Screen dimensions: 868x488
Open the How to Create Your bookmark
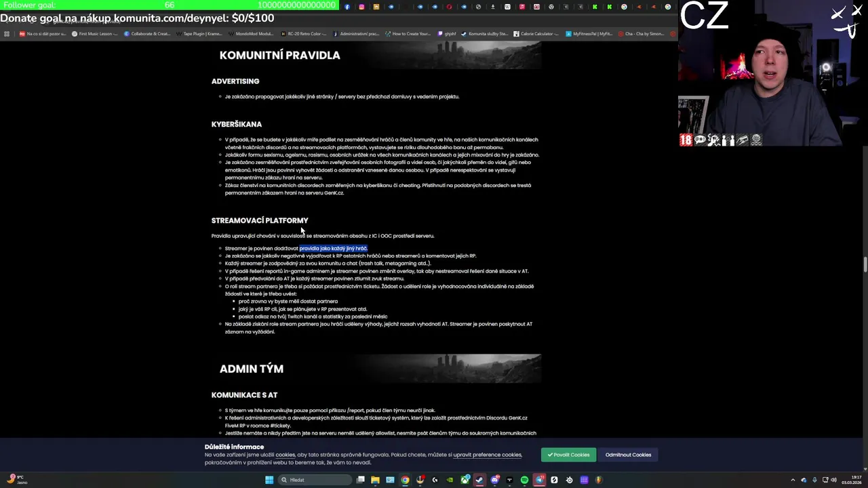408,33
